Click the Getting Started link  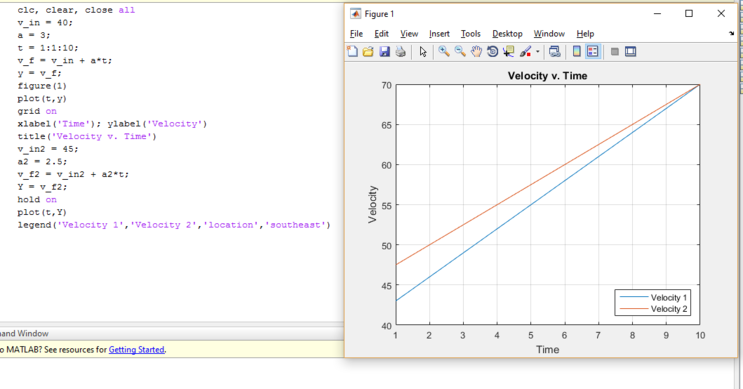pyautogui.click(x=136, y=350)
